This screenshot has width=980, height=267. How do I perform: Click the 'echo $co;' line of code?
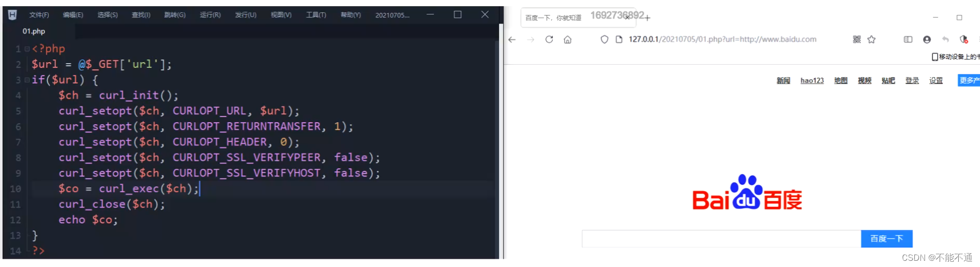point(88,219)
